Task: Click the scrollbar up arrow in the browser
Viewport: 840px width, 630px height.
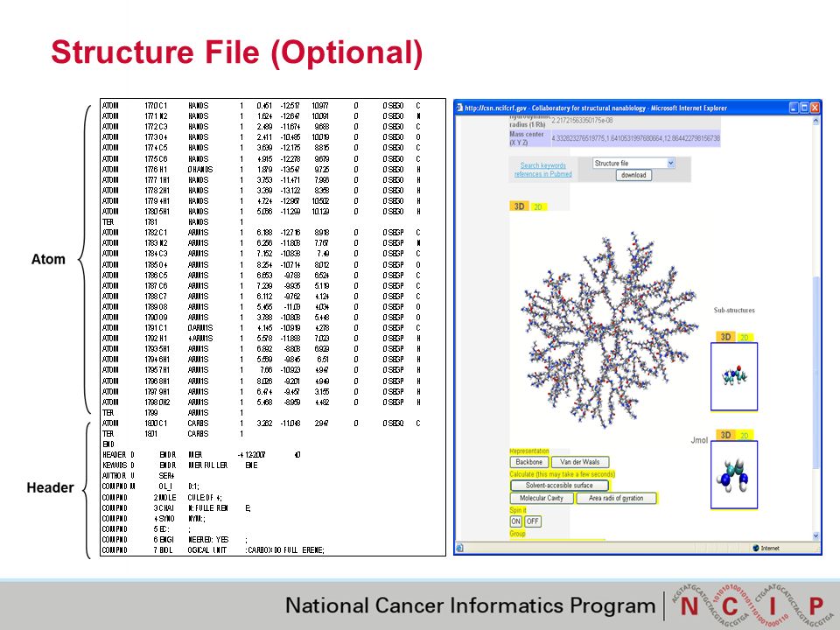Action: point(815,122)
